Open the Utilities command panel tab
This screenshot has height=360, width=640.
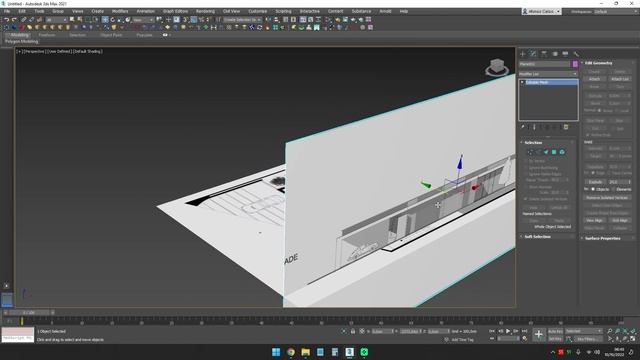(576, 54)
